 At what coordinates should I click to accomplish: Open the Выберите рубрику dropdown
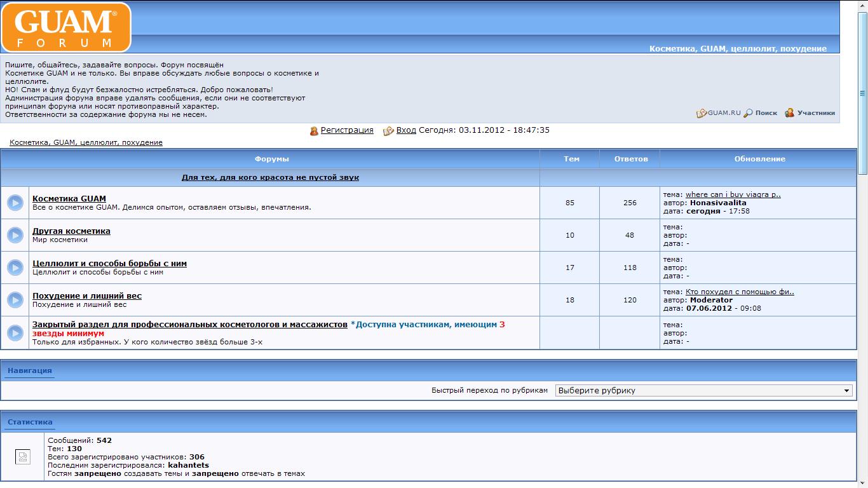pos(704,391)
